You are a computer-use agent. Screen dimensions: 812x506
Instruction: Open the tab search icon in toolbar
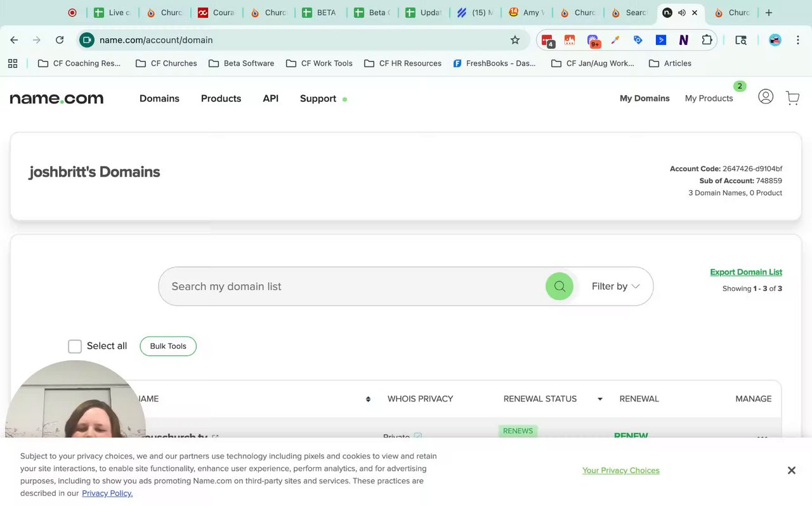(x=740, y=40)
